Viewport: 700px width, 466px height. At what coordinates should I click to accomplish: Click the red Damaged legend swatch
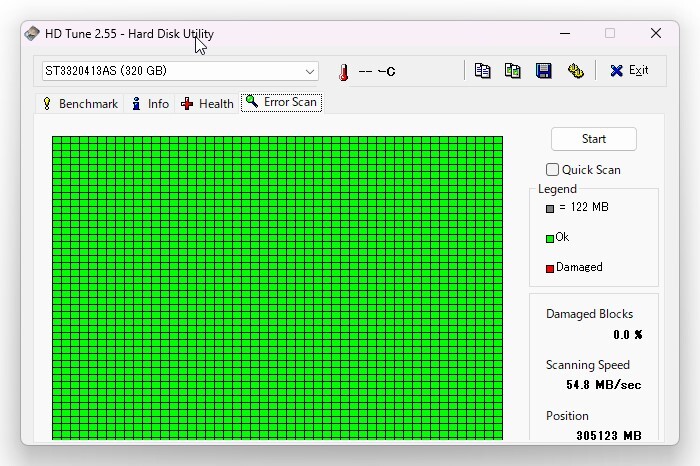tap(550, 268)
